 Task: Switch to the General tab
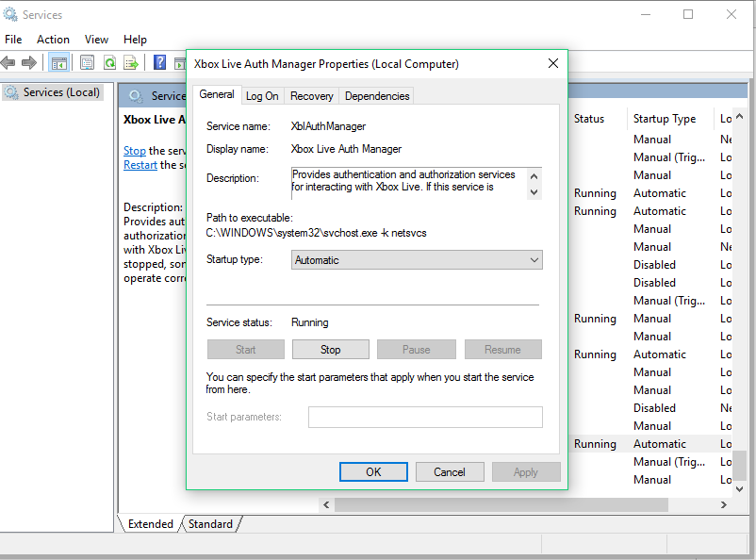(x=217, y=94)
